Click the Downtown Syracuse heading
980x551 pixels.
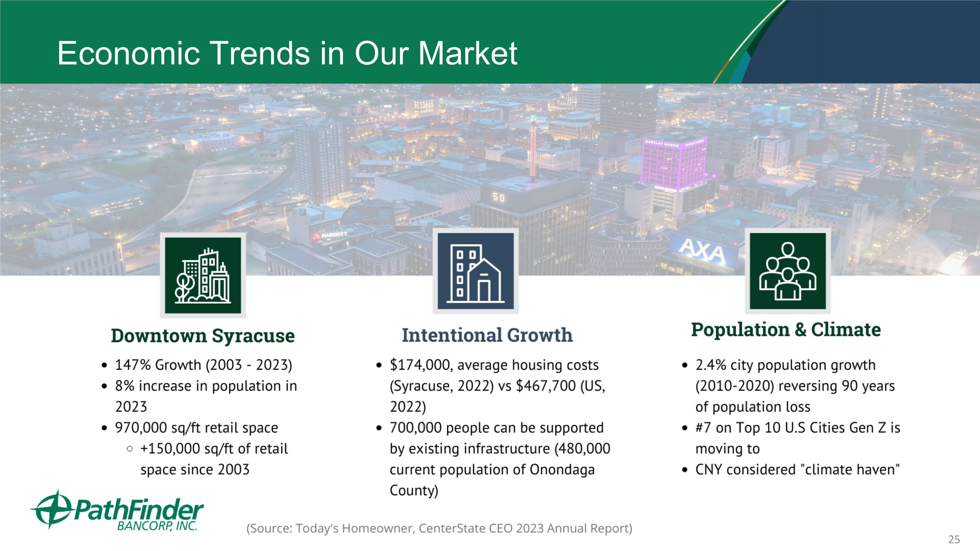click(x=203, y=336)
